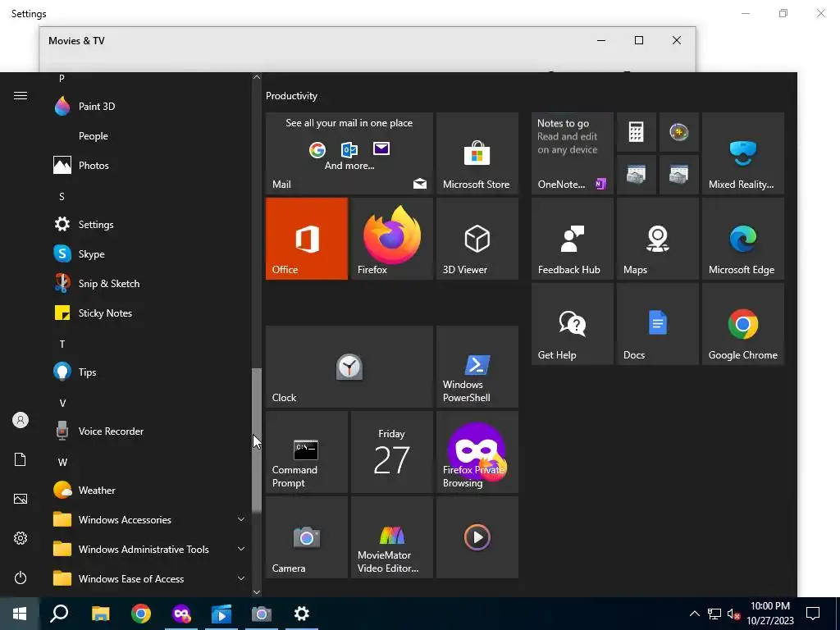840x630 pixels.
Task: Open the 3D Viewer tile
Action: click(x=477, y=239)
